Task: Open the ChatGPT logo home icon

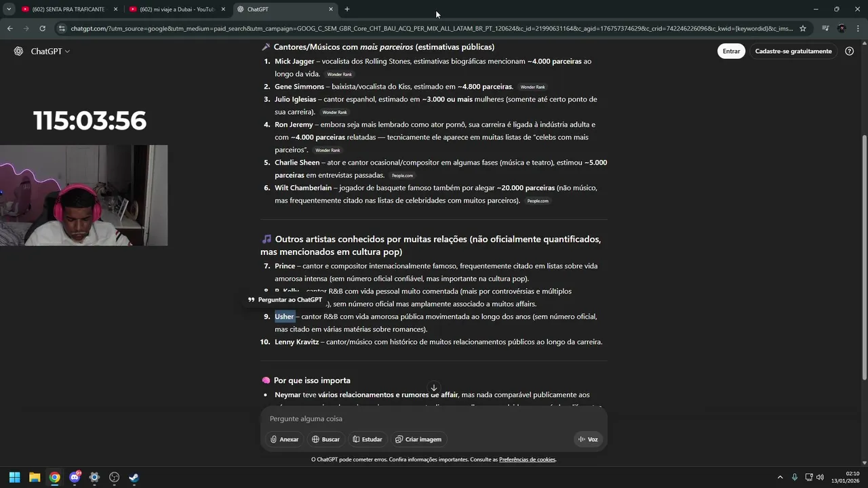Action: [18, 52]
